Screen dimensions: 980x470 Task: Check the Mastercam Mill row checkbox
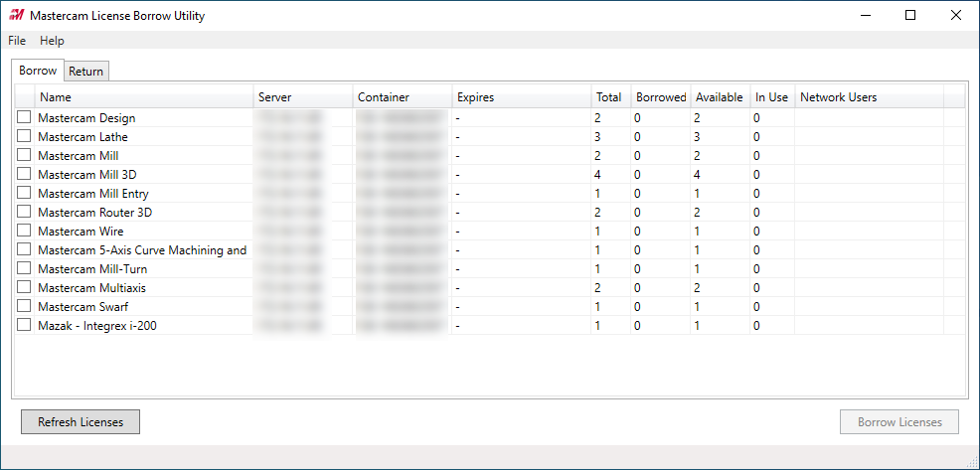point(24,155)
